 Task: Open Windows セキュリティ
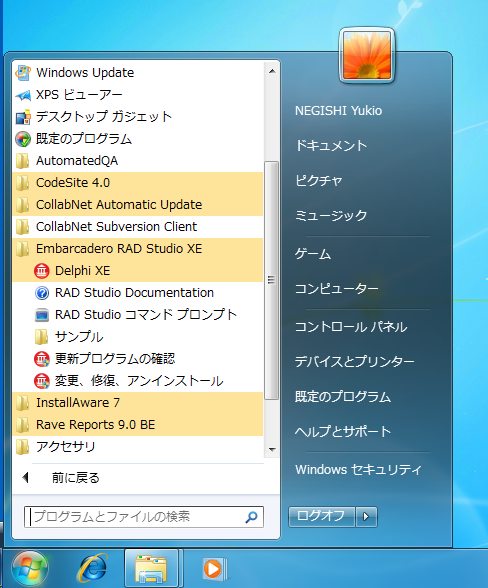pos(358,470)
